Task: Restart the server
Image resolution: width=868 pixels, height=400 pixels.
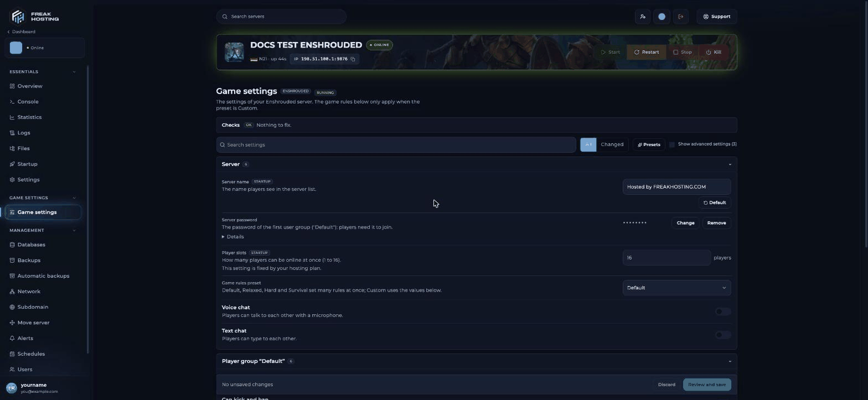Action: pyautogui.click(x=647, y=52)
